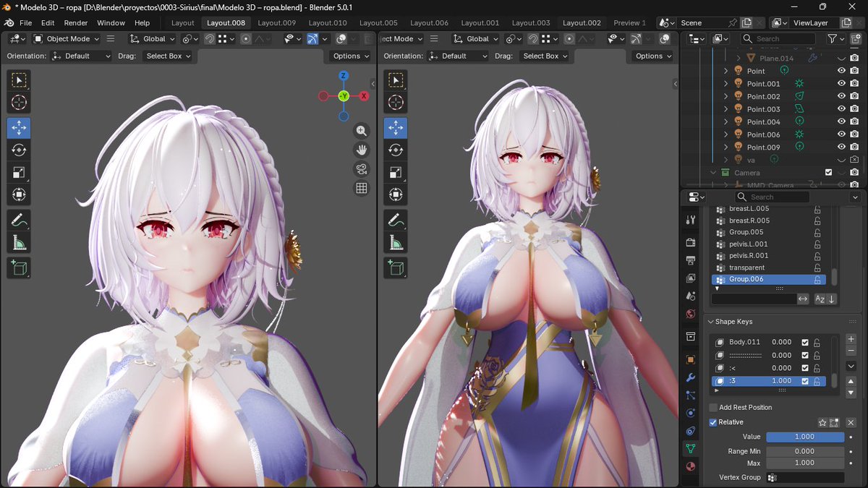Click the vertex group sort A-Z button
868x488 pixels.
point(820,299)
